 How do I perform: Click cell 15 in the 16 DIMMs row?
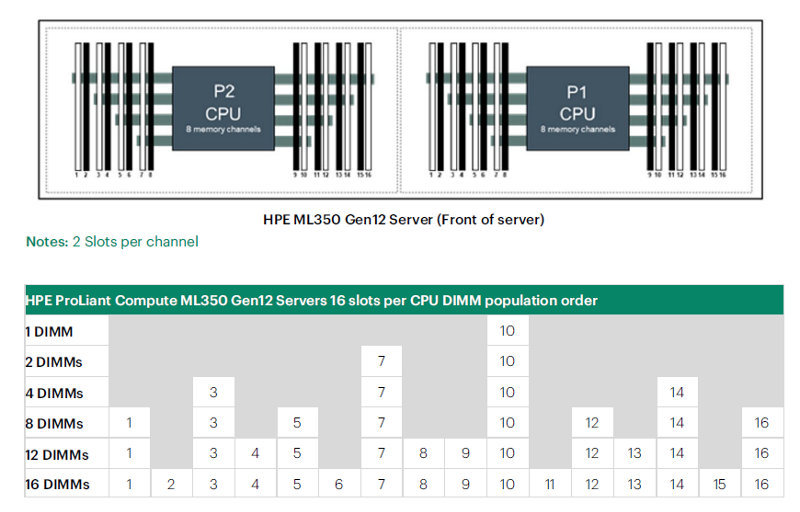pyautogui.click(x=720, y=483)
